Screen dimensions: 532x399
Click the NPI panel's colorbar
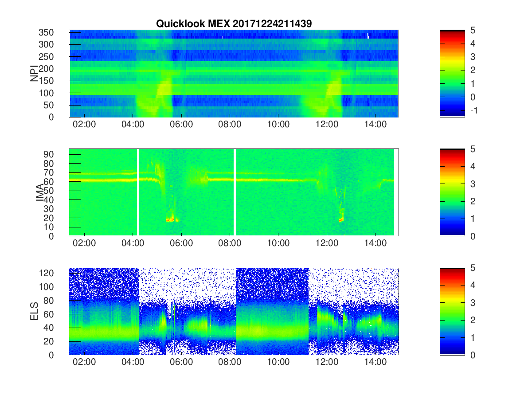pyautogui.click(x=452, y=74)
